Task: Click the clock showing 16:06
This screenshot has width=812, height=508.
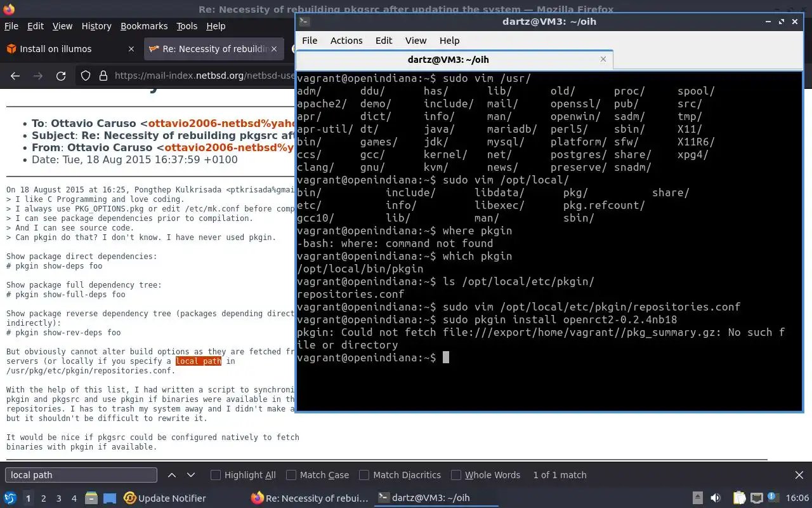Action: click(x=797, y=498)
